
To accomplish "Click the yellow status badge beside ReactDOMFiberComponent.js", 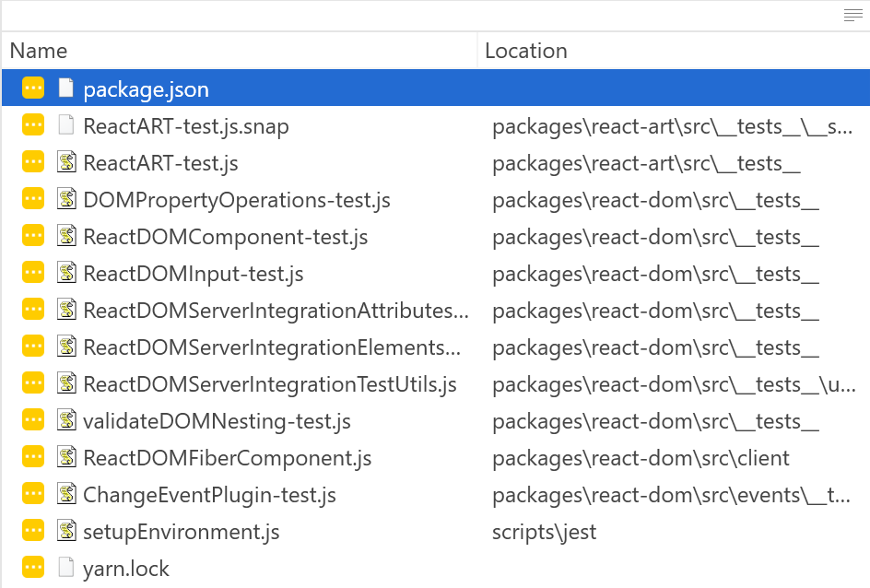I will pyautogui.click(x=33, y=457).
